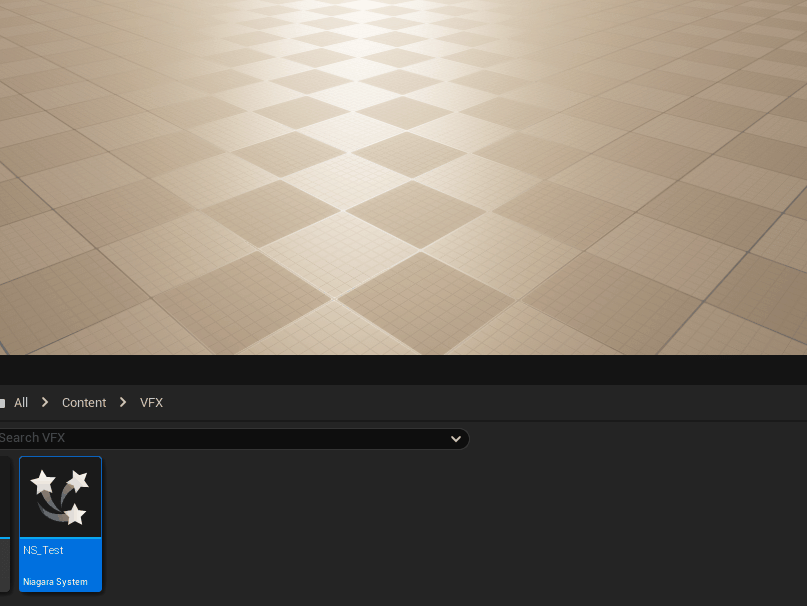Select the NS_Test Niagara System asset
Screen dimensions: 807x606
point(60,524)
